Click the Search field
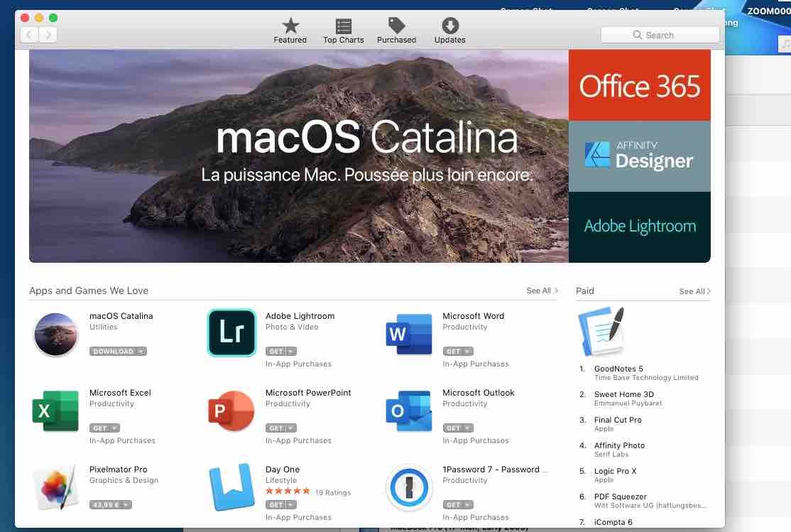Image resolution: width=791 pixels, height=532 pixels. [660, 35]
